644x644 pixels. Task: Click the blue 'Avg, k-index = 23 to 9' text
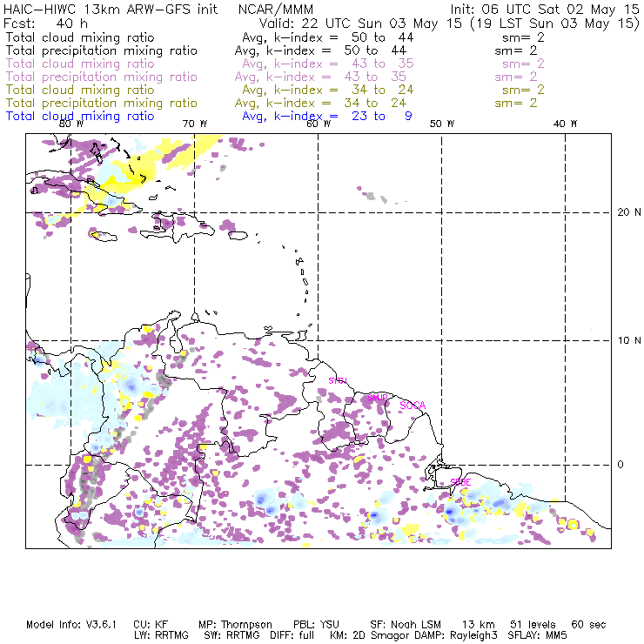pyautogui.click(x=327, y=117)
